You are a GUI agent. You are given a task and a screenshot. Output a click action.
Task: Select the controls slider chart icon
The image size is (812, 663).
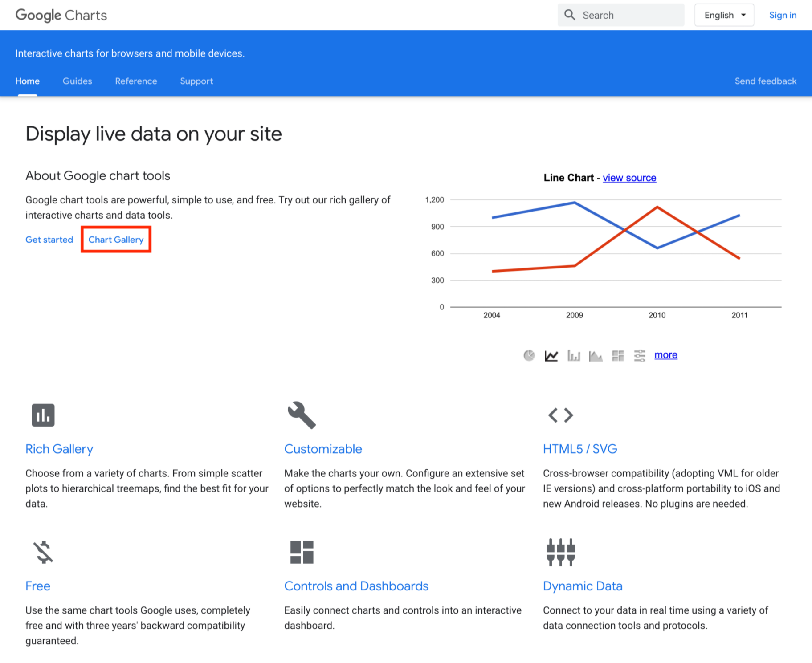tap(640, 355)
